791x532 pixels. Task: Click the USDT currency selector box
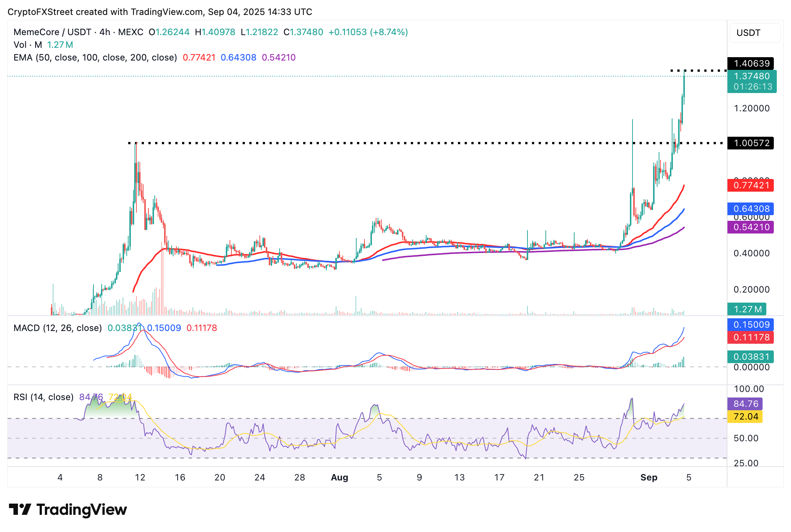coord(754,33)
